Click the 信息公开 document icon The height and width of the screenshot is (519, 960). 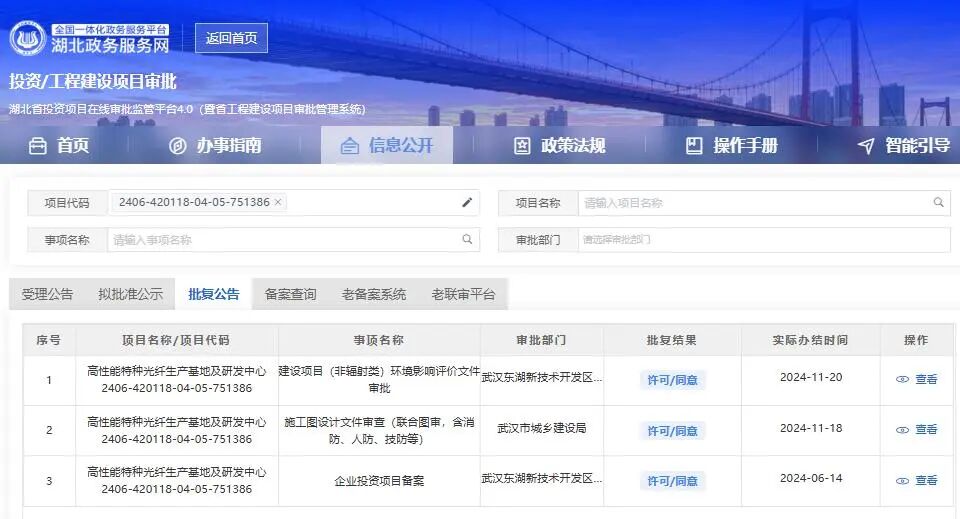[x=350, y=146]
